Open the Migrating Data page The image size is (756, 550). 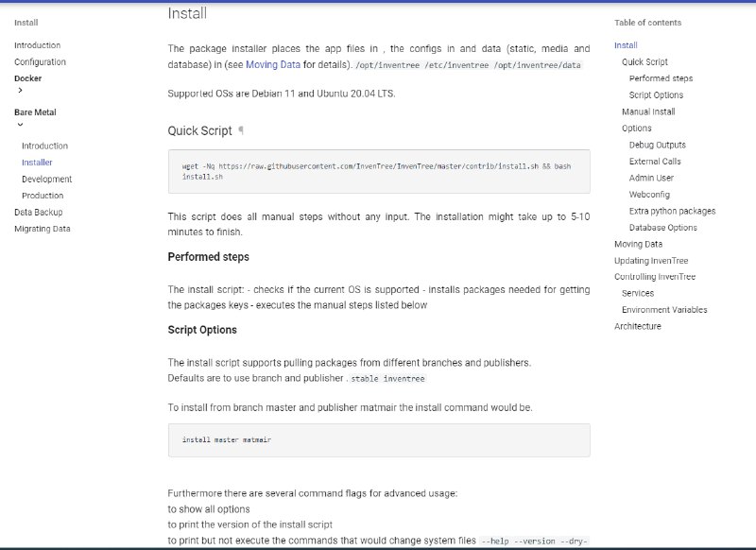[x=42, y=229]
